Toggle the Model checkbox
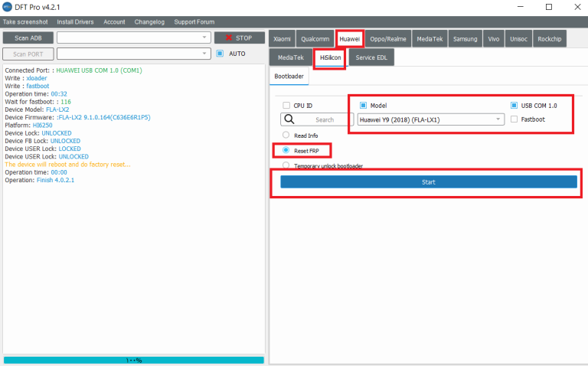 [363, 106]
